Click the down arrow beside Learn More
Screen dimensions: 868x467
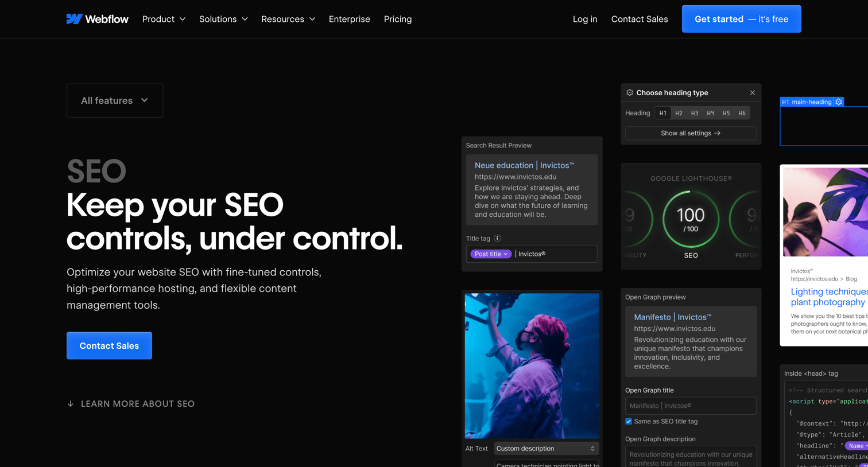tap(71, 404)
